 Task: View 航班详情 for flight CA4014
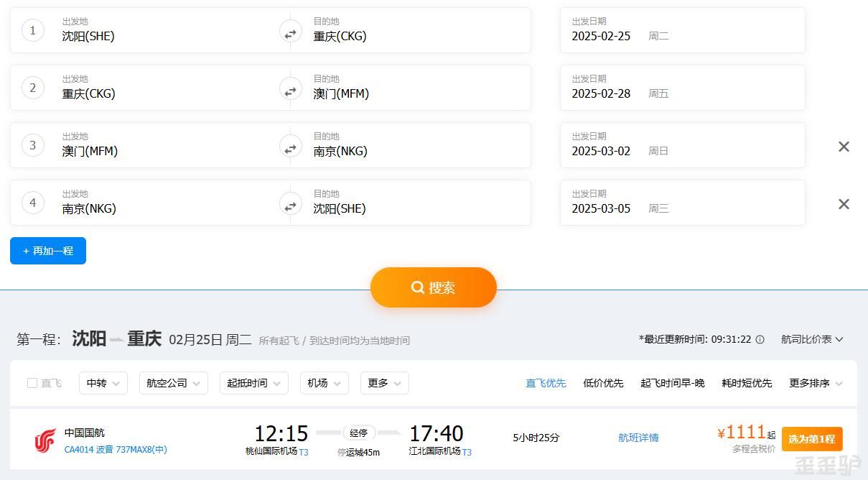(x=638, y=438)
